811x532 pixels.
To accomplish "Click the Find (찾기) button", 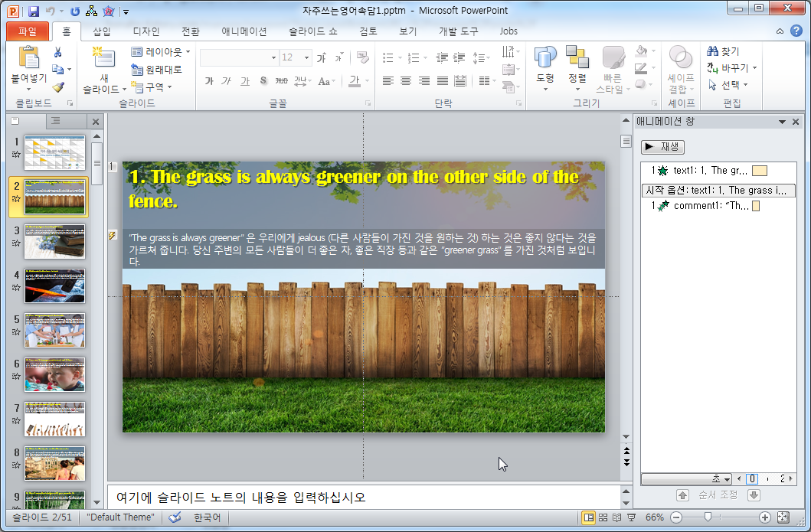I will coord(724,51).
